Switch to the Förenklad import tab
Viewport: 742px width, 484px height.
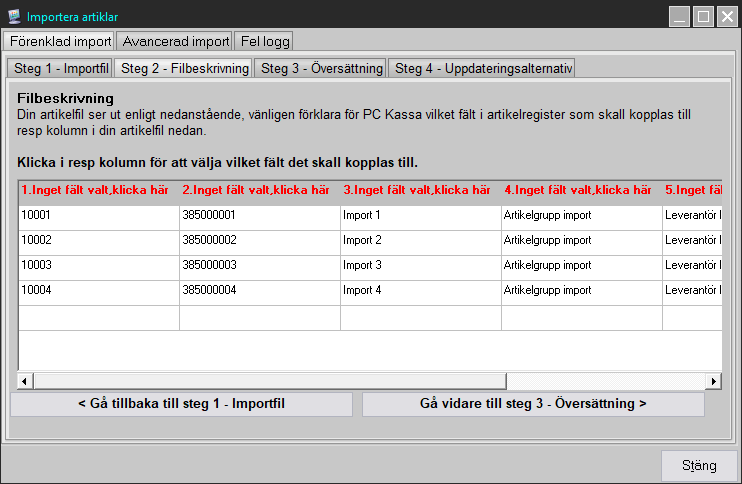[59, 42]
